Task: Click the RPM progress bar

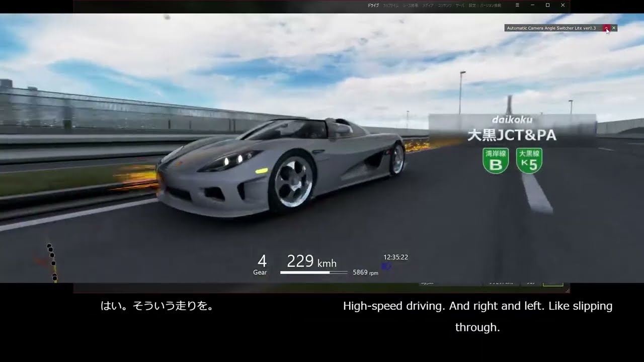Action: 313,273
